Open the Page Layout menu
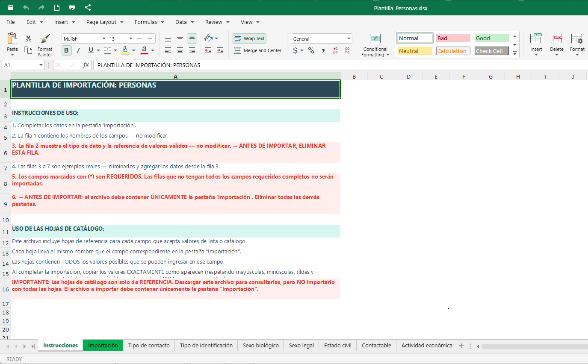This screenshot has width=588, height=364. pos(105,22)
